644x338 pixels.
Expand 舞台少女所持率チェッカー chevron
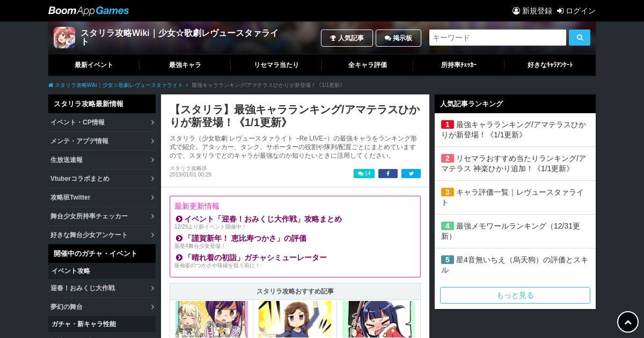[152, 216]
